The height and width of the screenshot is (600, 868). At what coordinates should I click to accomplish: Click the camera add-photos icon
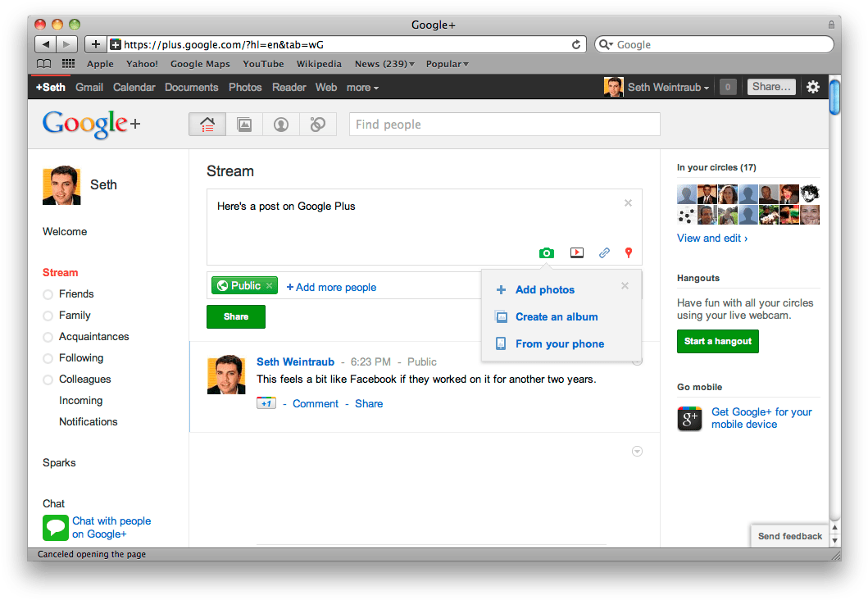547,253
